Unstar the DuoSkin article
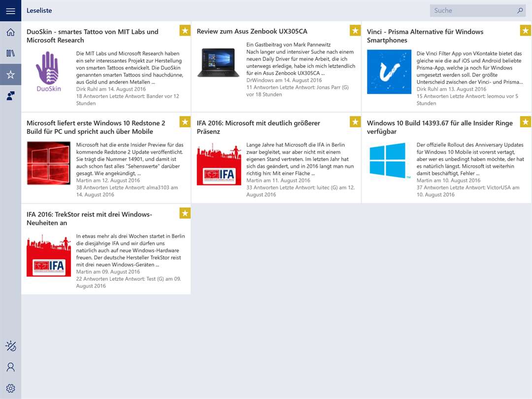The width and height of the screenshot is (532, 399). tap(185, 31)
